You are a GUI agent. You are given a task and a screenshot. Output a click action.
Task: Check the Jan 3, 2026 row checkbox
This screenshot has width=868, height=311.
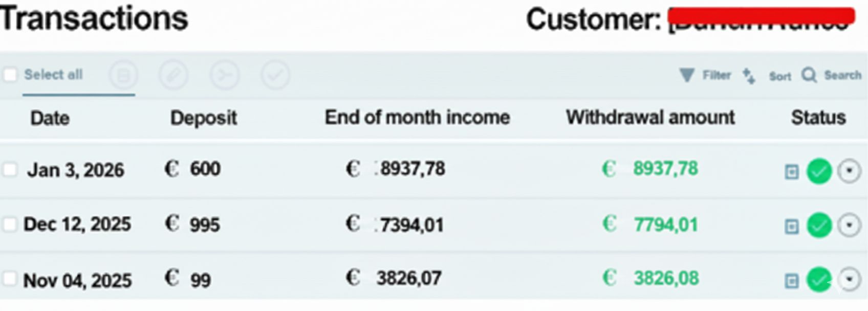point(10,170)
